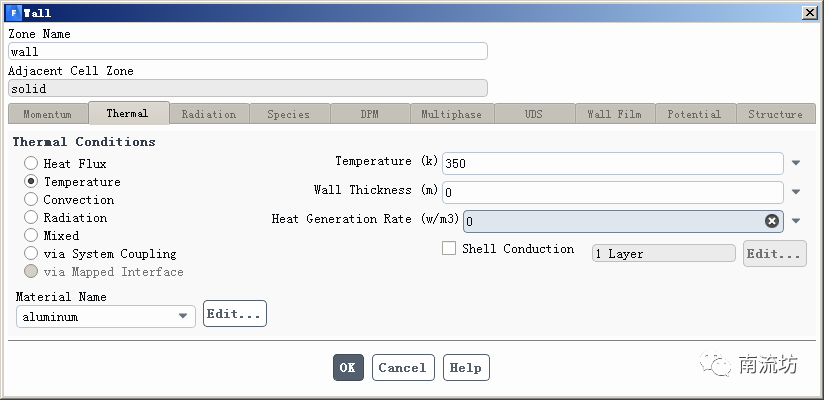This screenshot has height=400, width=824.
Task: Open the Material Name aluminum dropdown
Action: coord(183,316)
